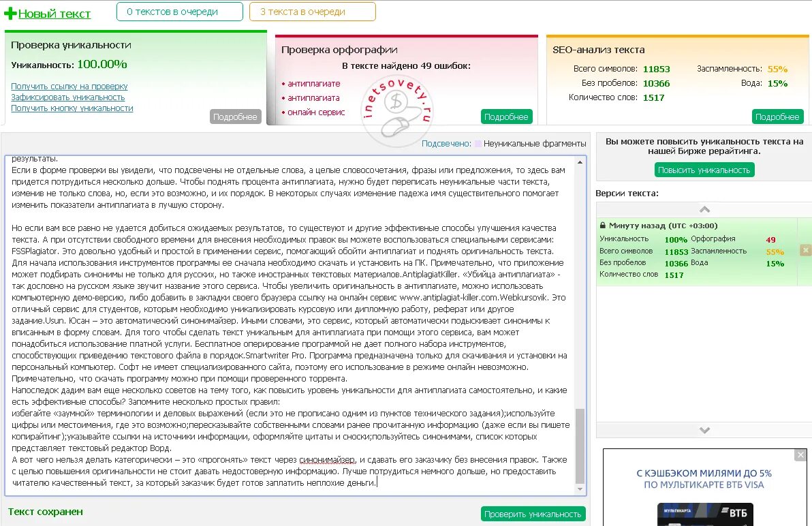Click 'Проверить уникальность' button below the text

click(533, 514)
